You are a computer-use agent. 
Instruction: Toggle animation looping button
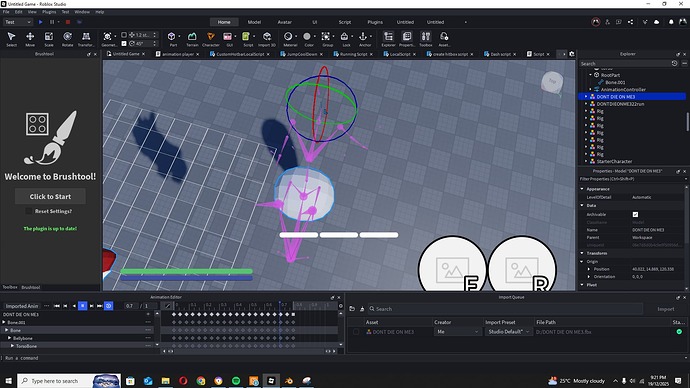108,306
